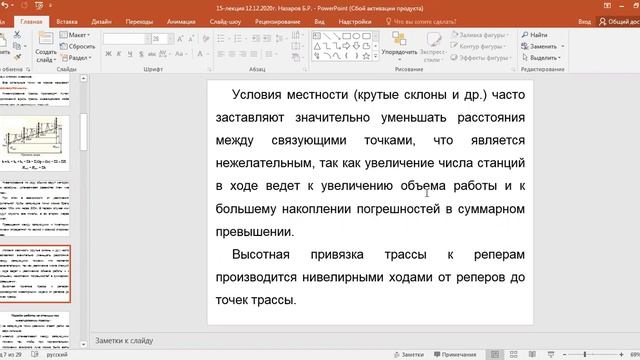Screen dimensions: 640x360
Task: Select the Format Painter brush icon
Action: coord(17,56)
